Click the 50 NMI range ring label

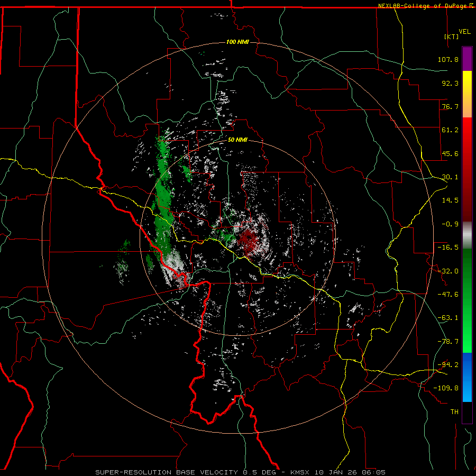click(237, 140)
